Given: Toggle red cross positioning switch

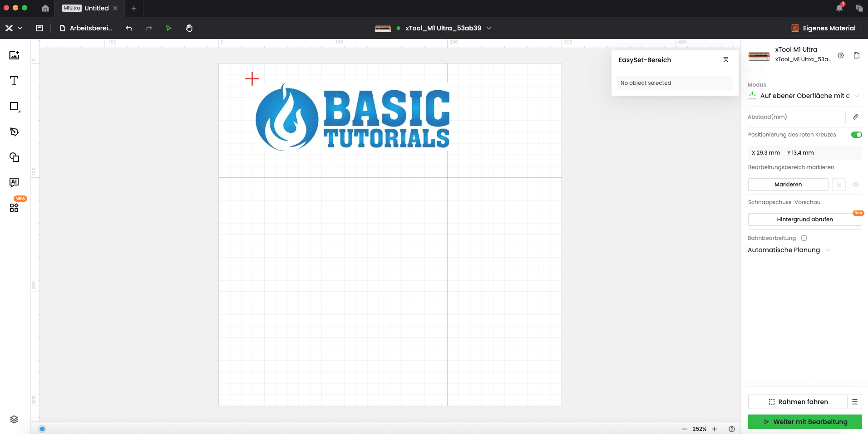Looking at the screenshot, I should pos(856,135).
